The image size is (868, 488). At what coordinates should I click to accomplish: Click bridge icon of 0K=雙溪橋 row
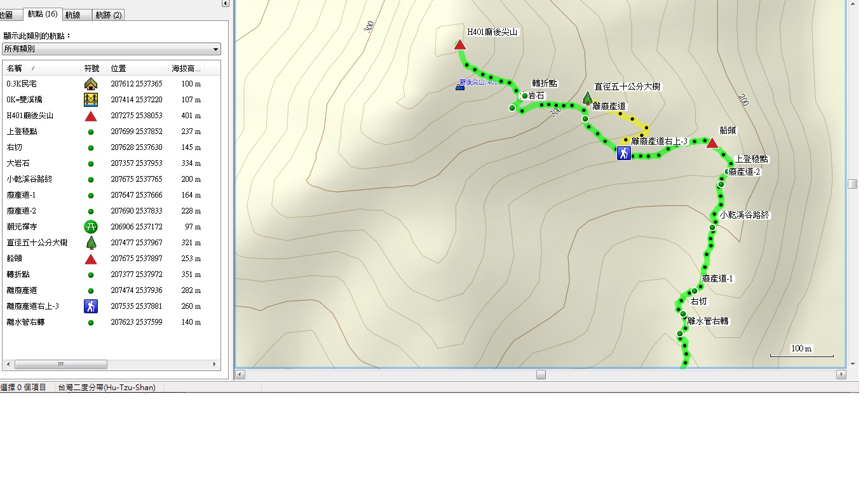pos(91,99)
